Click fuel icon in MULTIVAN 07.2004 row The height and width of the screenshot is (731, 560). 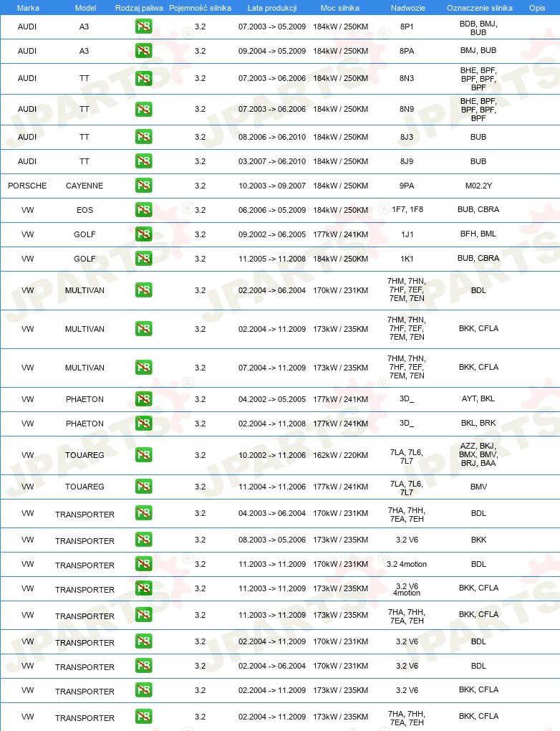pos(143,368)
